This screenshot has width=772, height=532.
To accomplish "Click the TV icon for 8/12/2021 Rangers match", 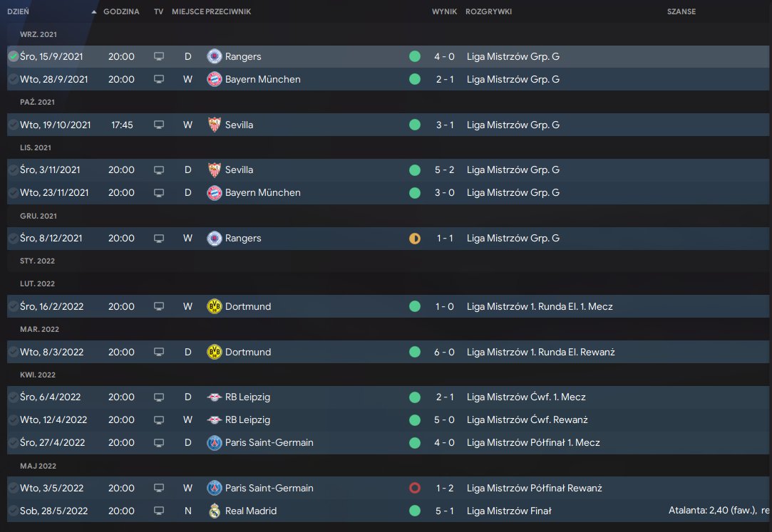I will click(x=159, y=238).
